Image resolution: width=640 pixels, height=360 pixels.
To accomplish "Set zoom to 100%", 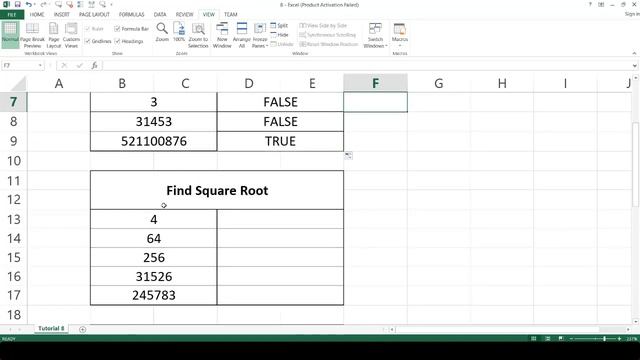I will (x=179, y=33).
